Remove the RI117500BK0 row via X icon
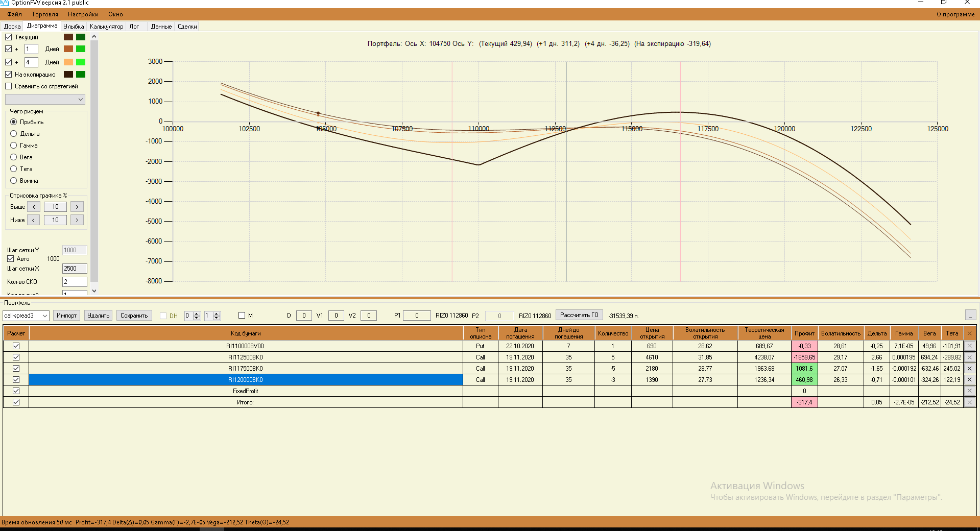980x531 pixels. tap(969, 369)
